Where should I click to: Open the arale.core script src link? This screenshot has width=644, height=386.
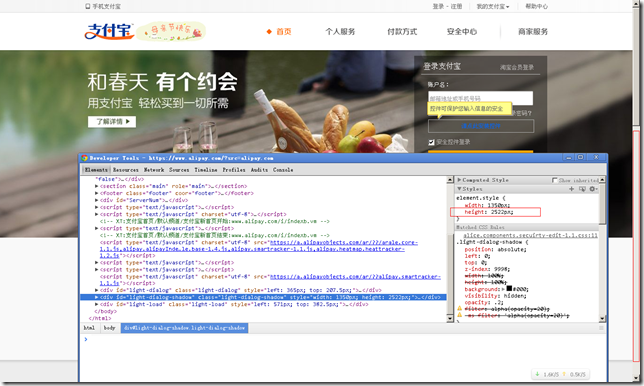pyautogui.click(x=344, y=242)
